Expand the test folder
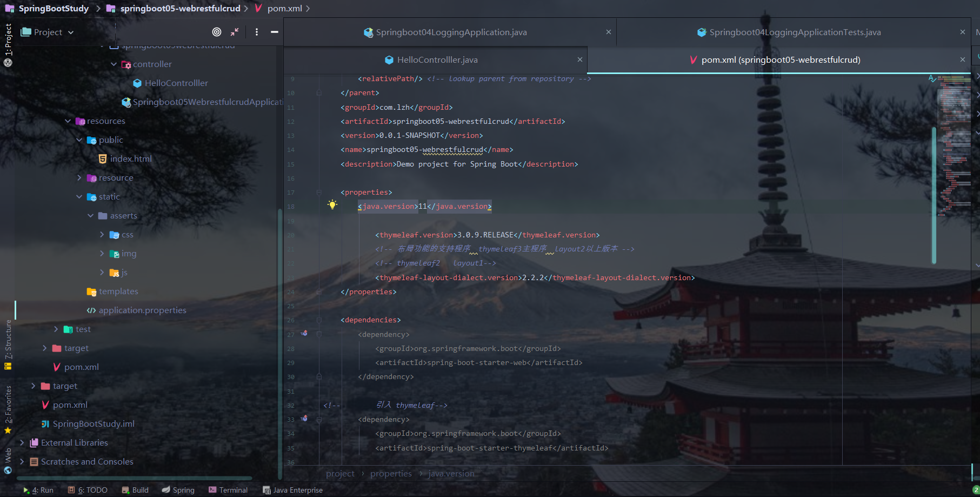The height and width of the screenshot is (497, 980). click(x=56, y=329)
